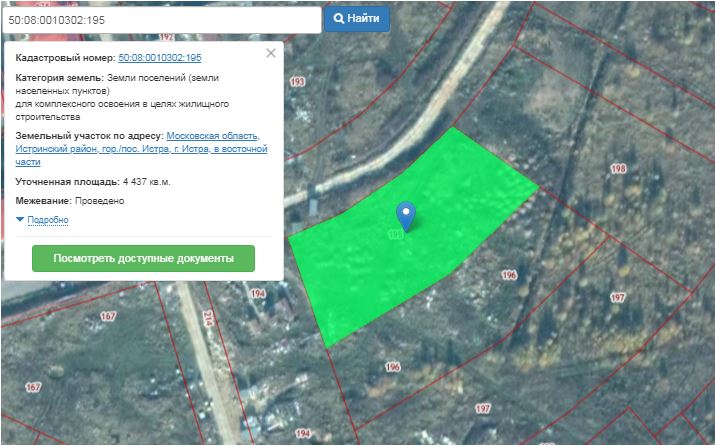Click parcel label 194 at the bottom edge

click(x=304, y=435)
